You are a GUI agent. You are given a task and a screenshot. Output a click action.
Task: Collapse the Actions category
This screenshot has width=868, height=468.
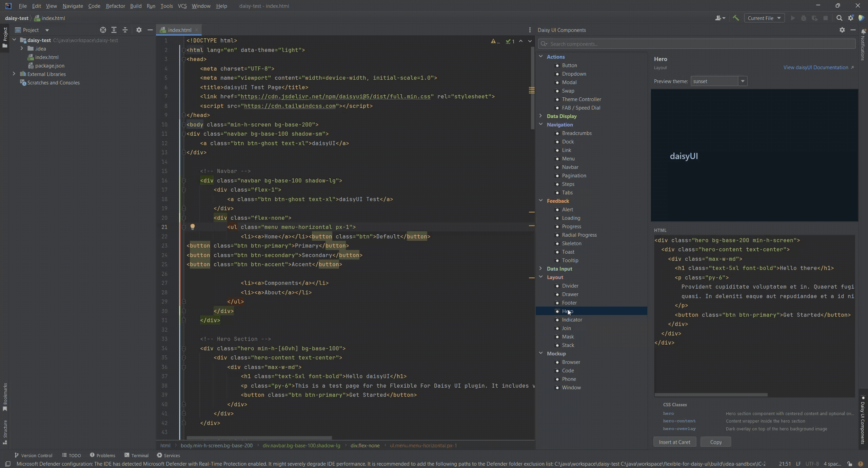(x=541, y=56)
